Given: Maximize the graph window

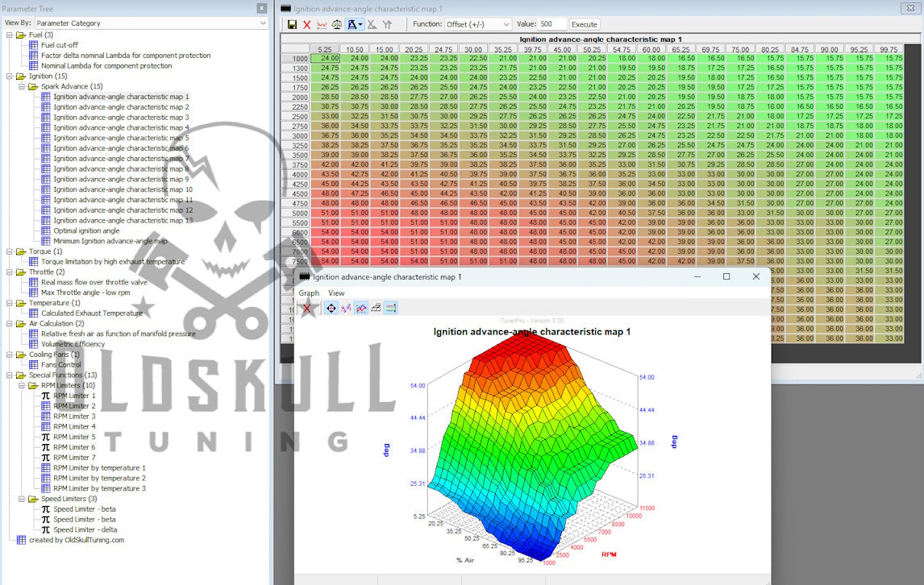Looking at the screenshot, I should [x=726, y=276].
